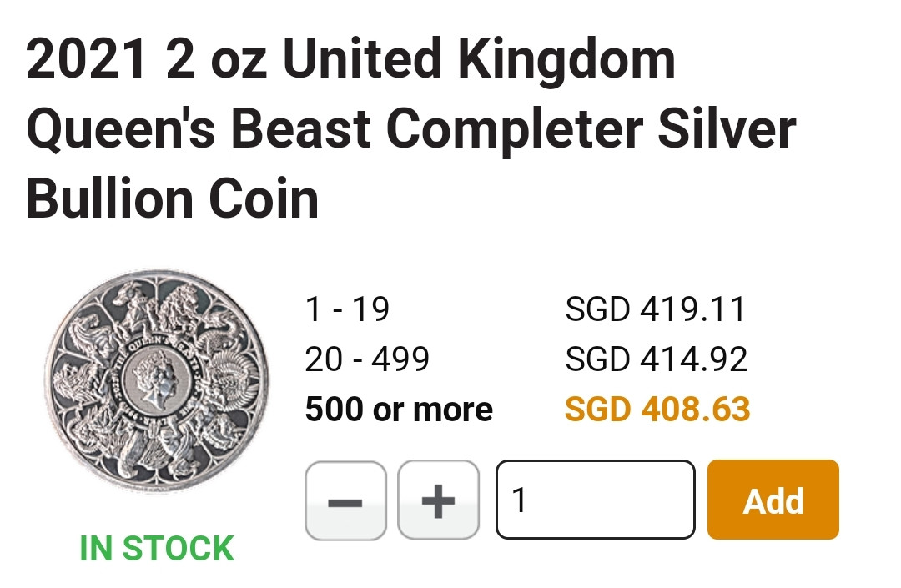Click the highlighted SGD 408.63 price
The width and height of the screenshot is (901, 588).
coord(657,410)
